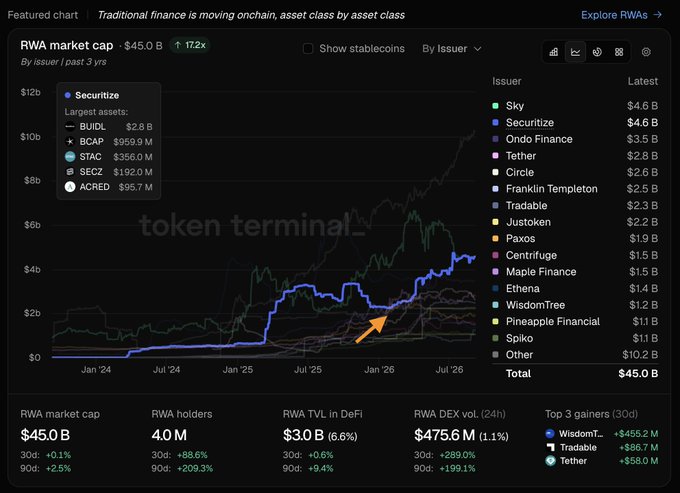Click the Tether gainer logo
This screenshot has height=493, width=680.
point(550,460)
